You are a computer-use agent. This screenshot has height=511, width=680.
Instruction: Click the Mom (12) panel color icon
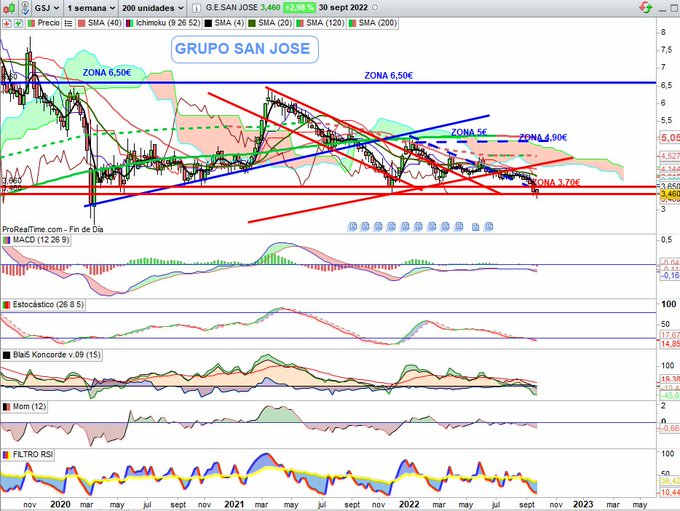pos(7,407)
